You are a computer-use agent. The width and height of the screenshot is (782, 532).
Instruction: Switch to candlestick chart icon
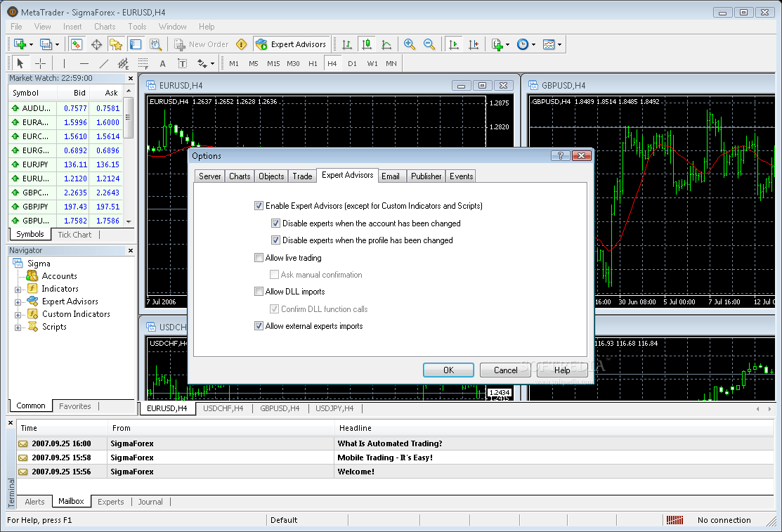pos(367,44)
